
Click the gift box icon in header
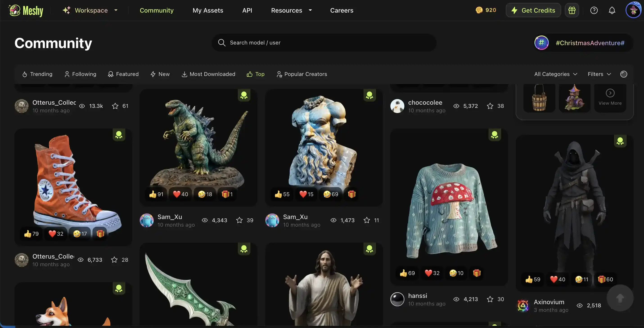tap(572, 10)
